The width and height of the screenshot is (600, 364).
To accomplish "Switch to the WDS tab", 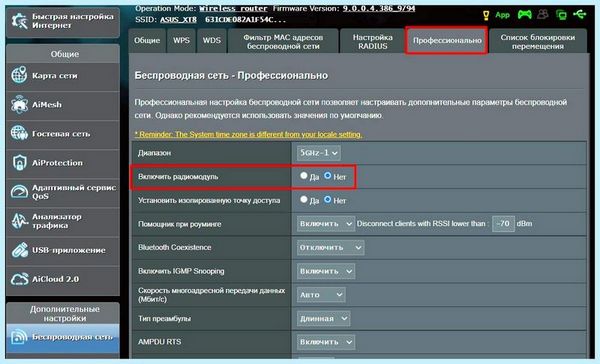I will pos(212,40).
